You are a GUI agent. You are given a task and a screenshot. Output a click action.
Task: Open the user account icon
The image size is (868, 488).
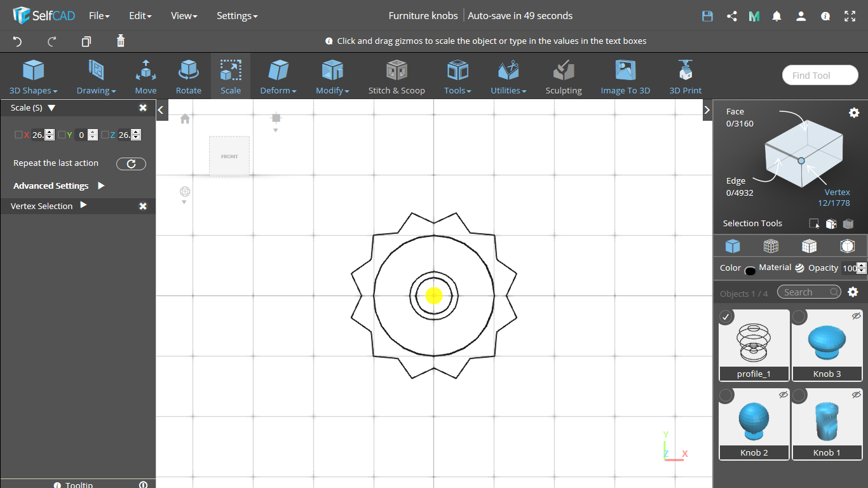click(801, 16)
